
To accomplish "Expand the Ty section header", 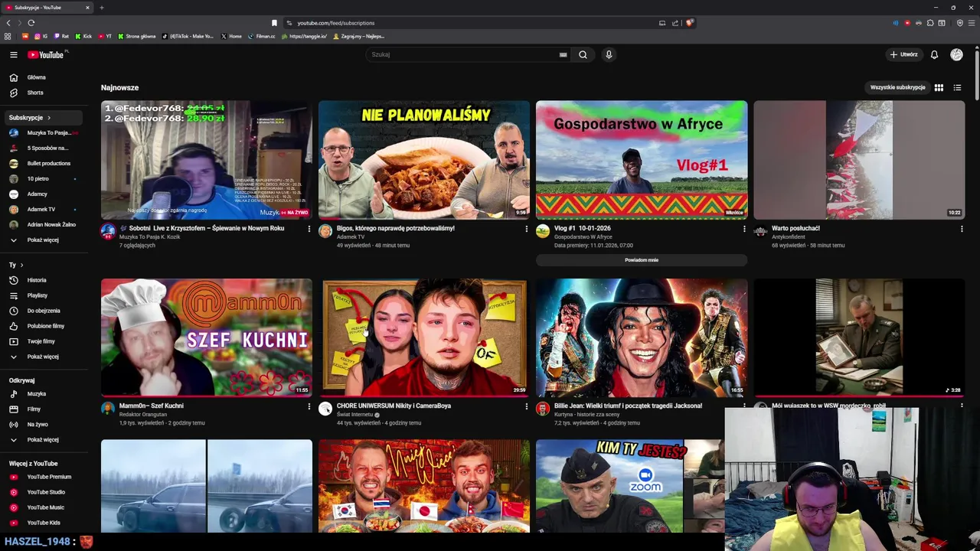I will tap(16, 265).
